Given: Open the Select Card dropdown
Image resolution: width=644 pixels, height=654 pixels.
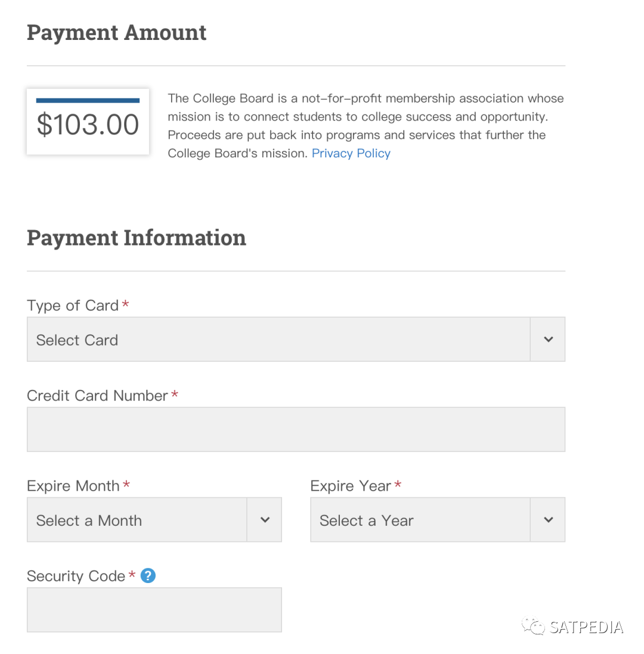Looking at the screenshot, I should [x=278, y=339].
